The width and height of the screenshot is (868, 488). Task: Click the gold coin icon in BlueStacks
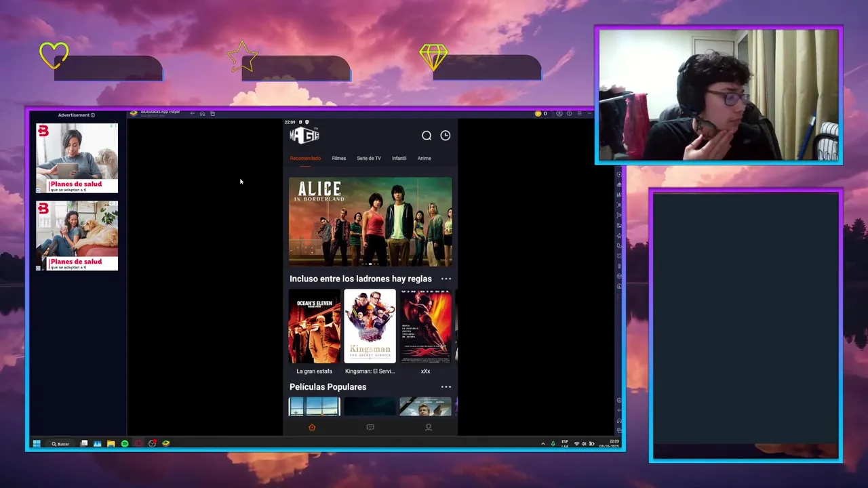click(538, 113)
